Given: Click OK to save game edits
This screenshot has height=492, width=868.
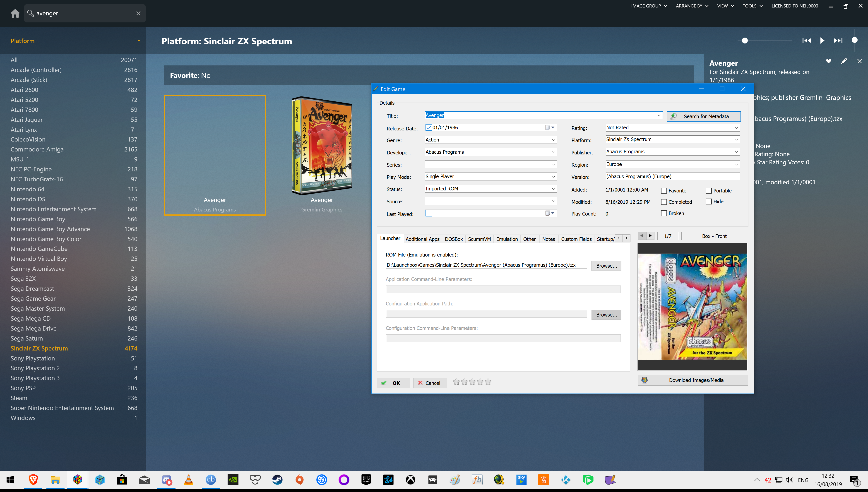Looking at the screenshot, I should [x=393, y=383].
